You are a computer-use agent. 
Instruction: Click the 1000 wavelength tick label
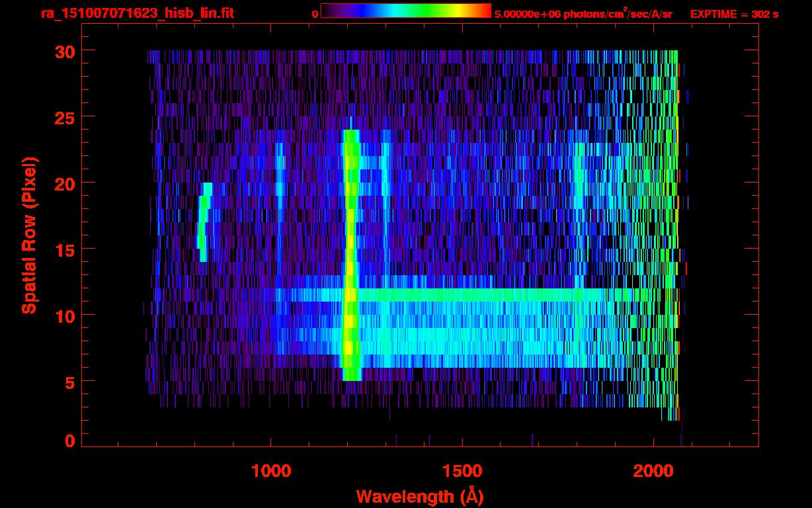pos(271,471)
